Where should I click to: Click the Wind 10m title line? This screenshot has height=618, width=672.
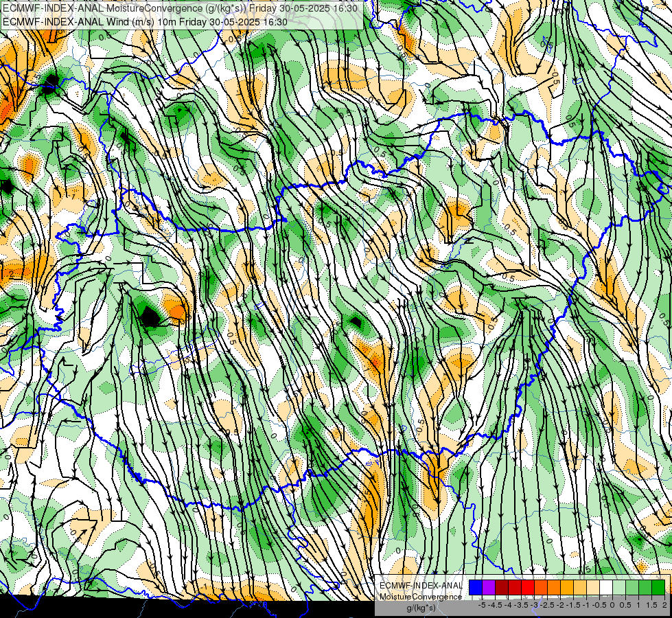coord(144,22)
